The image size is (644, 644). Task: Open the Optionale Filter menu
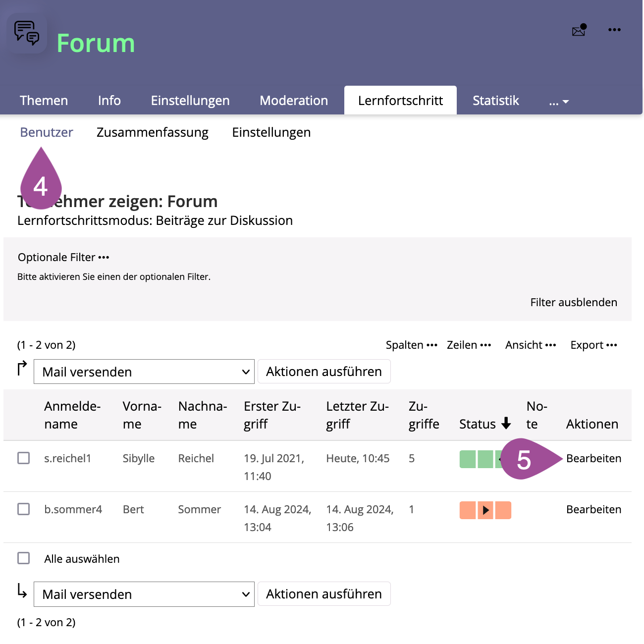(63, 258)
